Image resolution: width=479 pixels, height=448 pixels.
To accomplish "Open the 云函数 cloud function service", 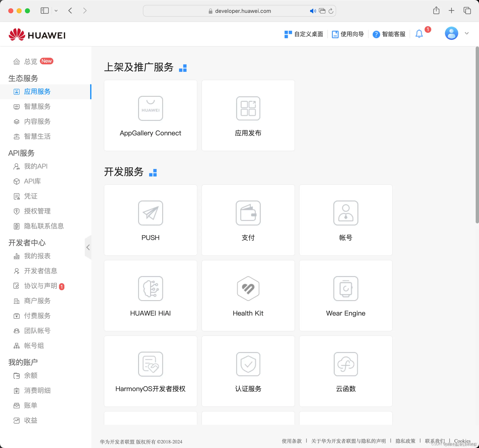I will coord(345,371).
